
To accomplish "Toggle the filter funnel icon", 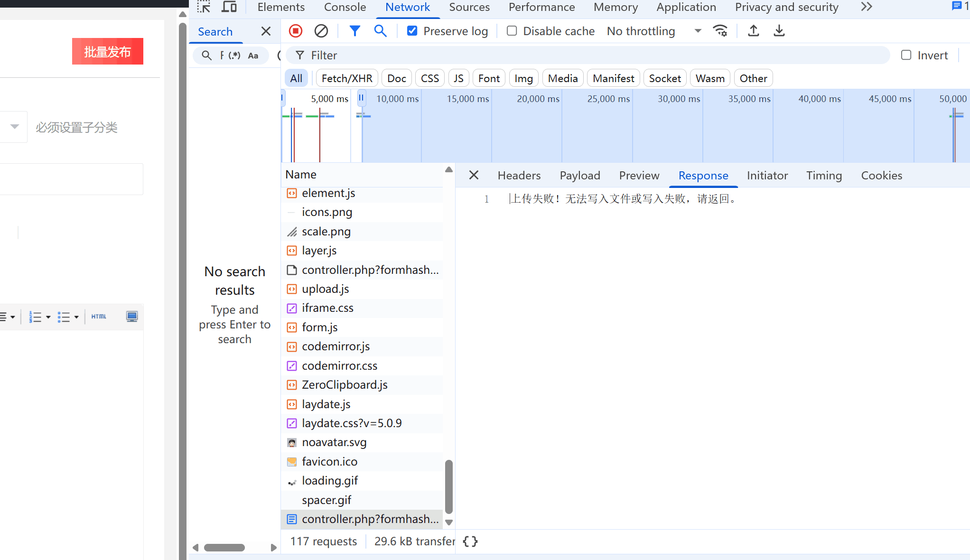I will (354, 31).
